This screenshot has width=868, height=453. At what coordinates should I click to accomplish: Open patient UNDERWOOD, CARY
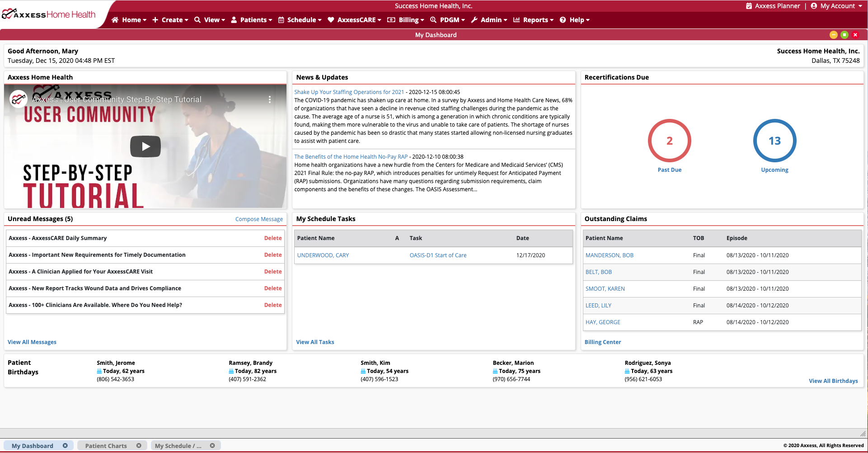pyautogui.click(x=323, y=255)
